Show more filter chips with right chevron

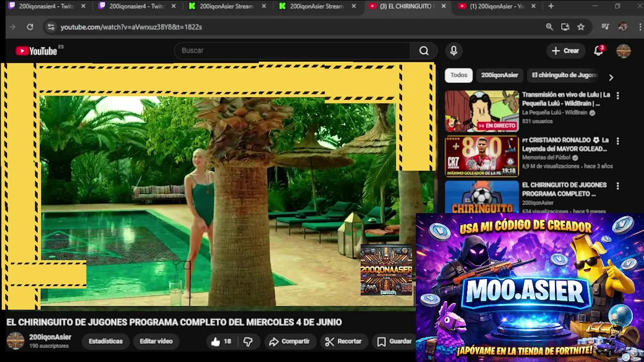coord(611,77)
